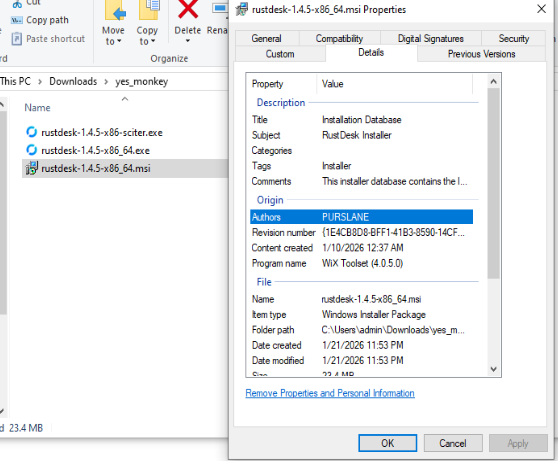Viewport: 558px width, 461px height.
Task: Open the Previous Versions tab
Action: click(481, 54)
